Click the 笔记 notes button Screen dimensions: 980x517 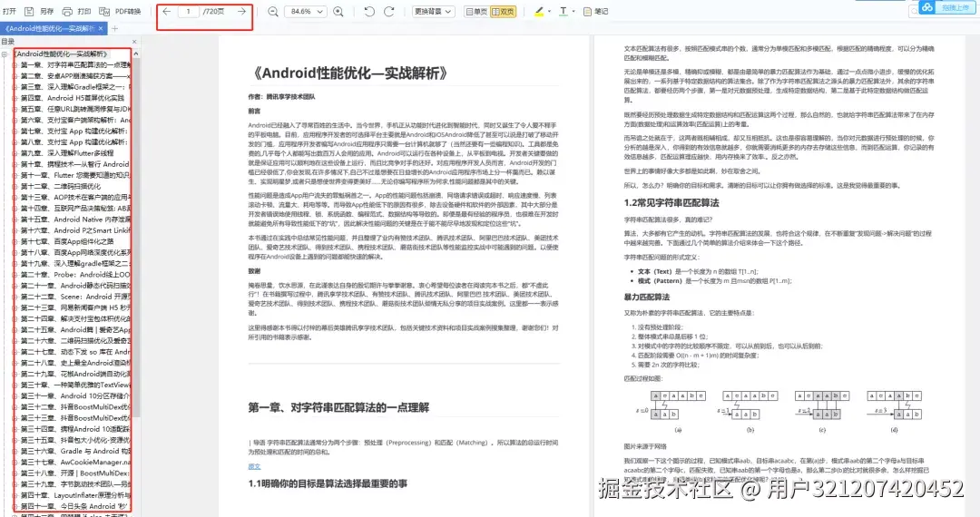click(595, 11)
